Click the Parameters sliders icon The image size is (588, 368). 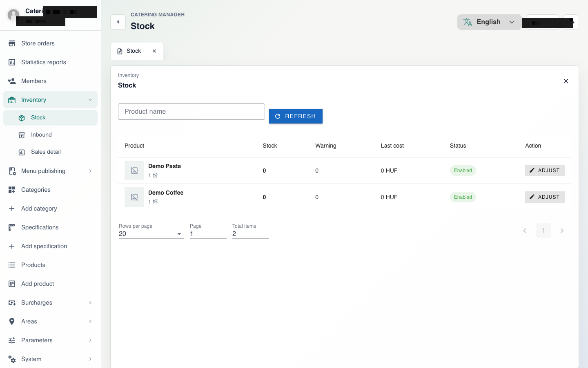(12, 340)
